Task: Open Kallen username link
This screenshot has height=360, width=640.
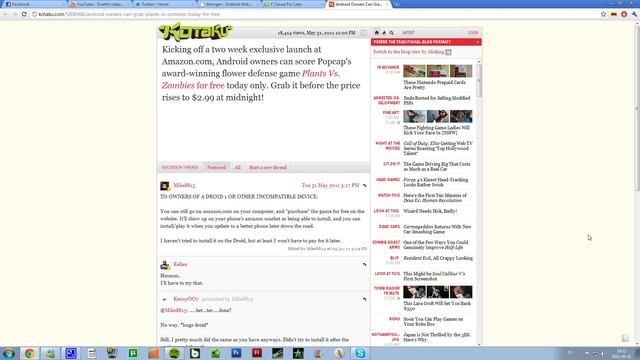Action: (x=180, y=264)
